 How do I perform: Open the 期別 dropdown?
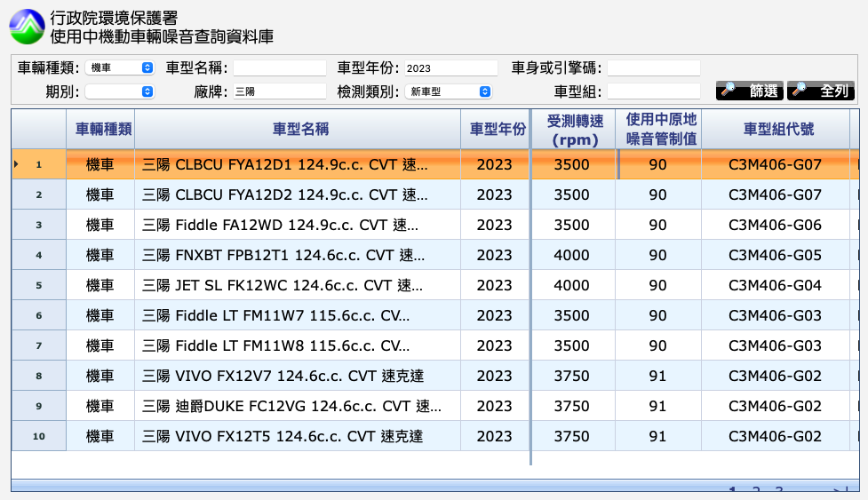point(120,91)
